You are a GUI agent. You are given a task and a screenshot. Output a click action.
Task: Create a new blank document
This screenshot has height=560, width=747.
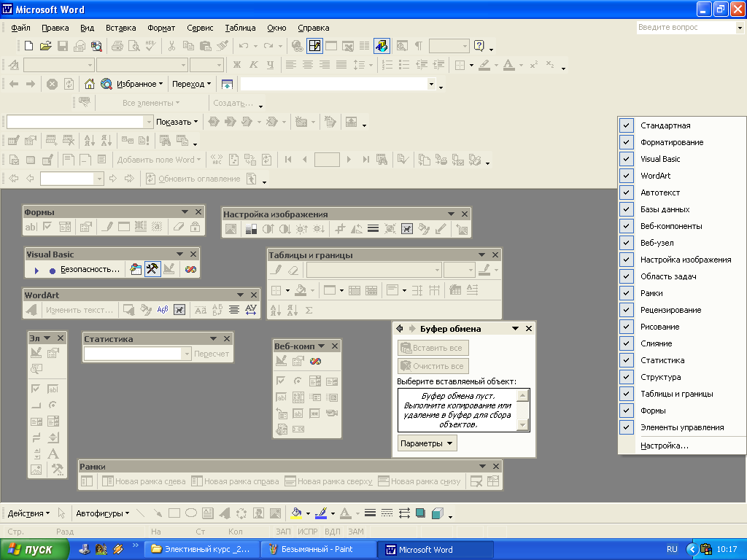(x=28, y=46)
